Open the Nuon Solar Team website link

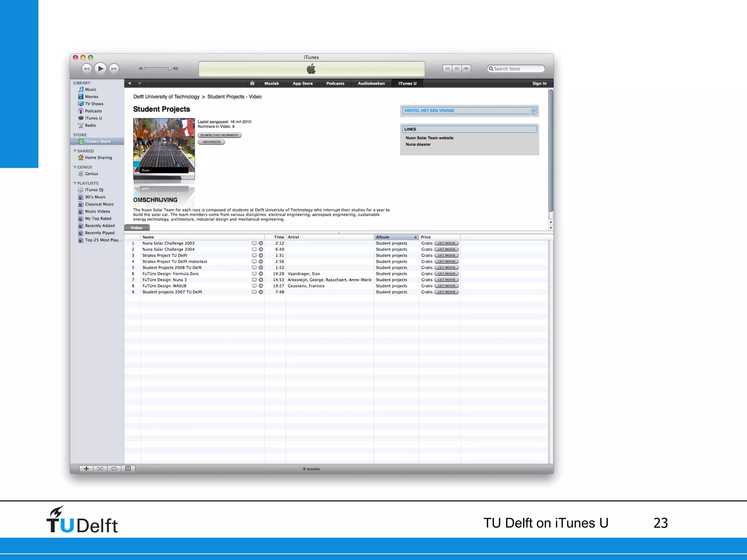point(429,138)
